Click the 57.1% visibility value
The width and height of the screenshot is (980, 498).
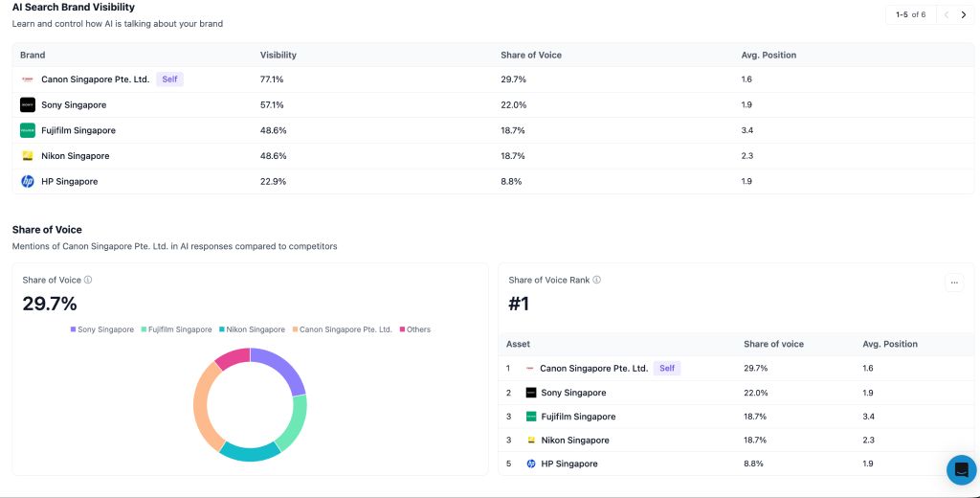[272, 105]
